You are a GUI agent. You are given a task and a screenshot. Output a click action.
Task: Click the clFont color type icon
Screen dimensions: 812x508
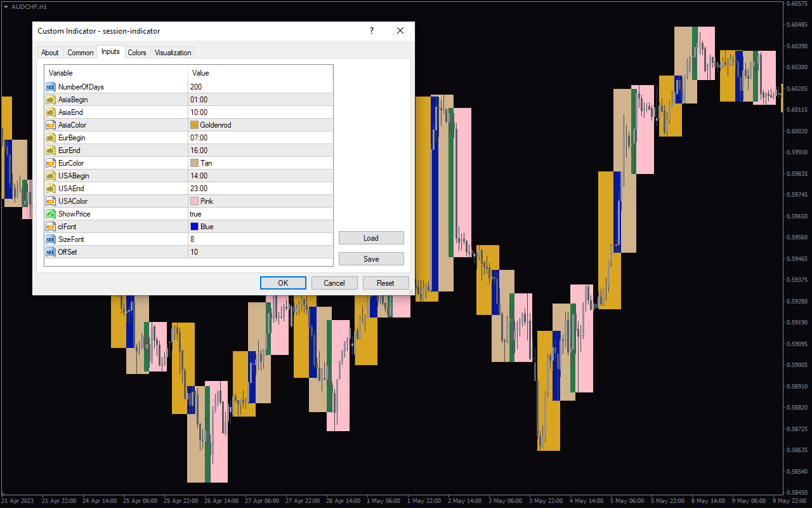(50, 227)
